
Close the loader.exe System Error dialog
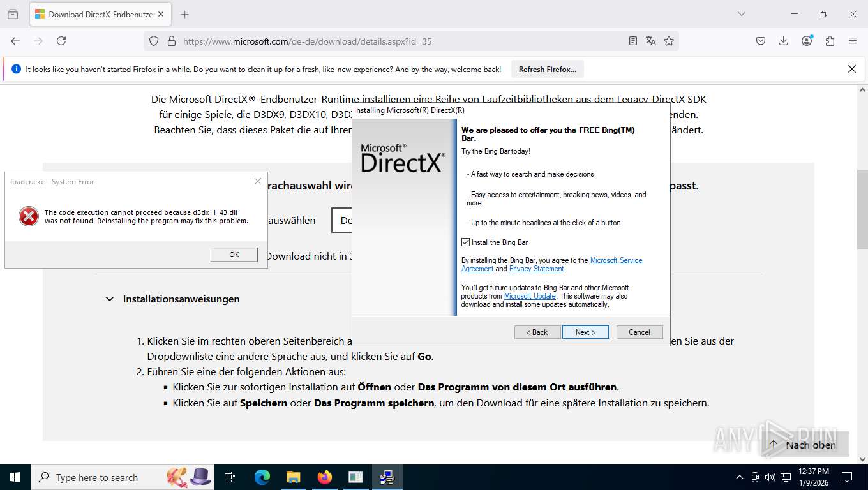point(258,181)
